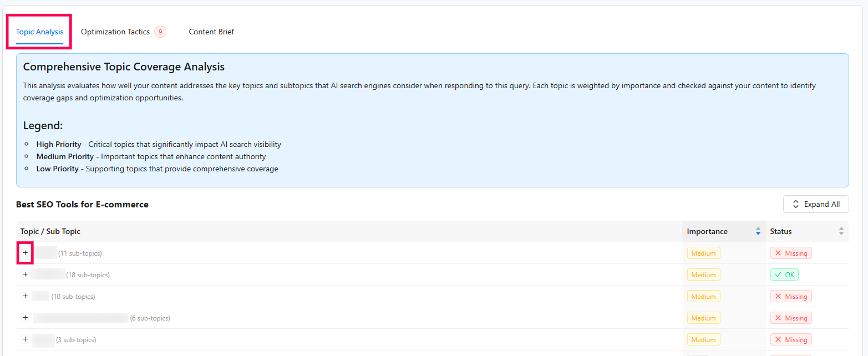Expand the topic with 3 sub-topics
Image resolution: width=868 pixels, height=356 pixels.
[25, 339]
